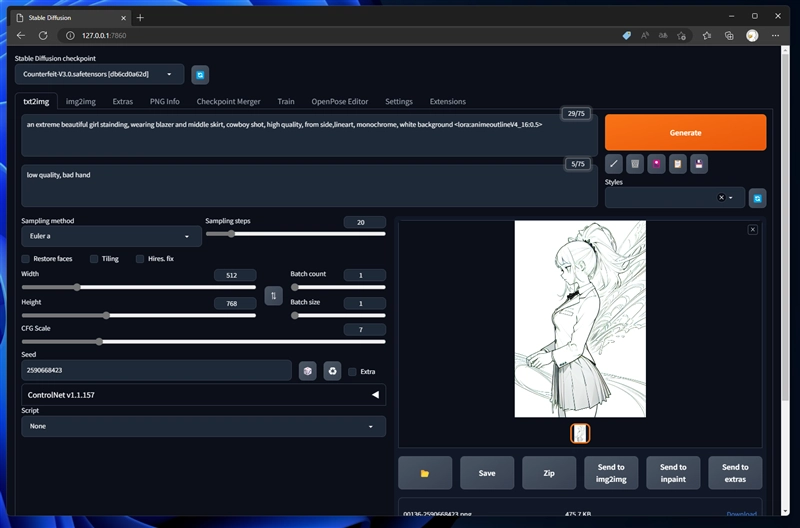Viewport: 800px width, 528px height.
Task: Click the read-last-parameters arrow icon
Action: [614, 164]
